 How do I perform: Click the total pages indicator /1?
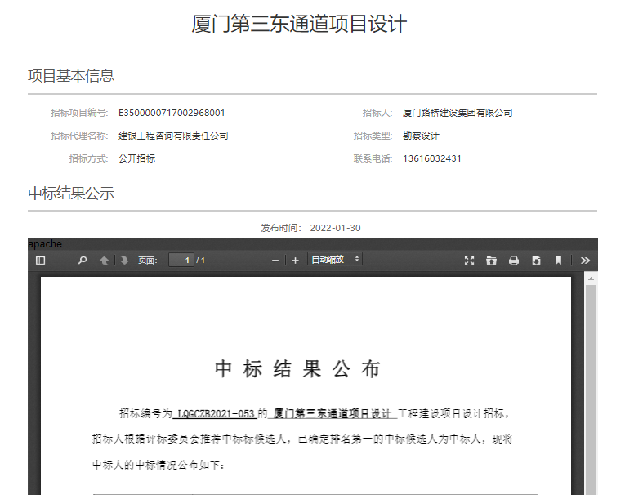tap(200, 260)
